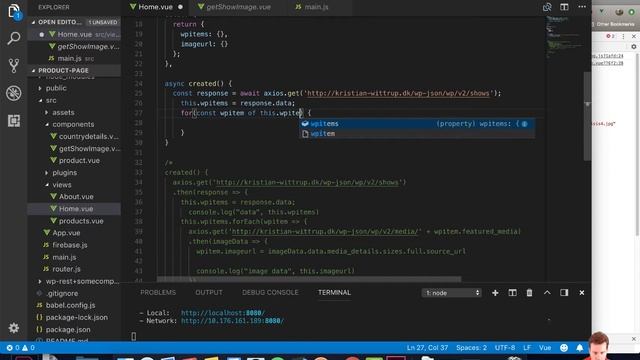Click the errors and warnings count in status bar
The width and height of the screenshot is (640, 360).
(20, 348)
